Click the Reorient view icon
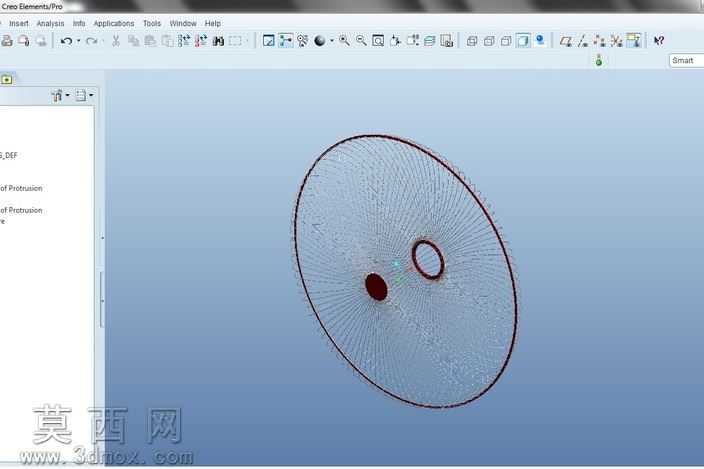Screen dimensions: 704x469 click(x=395, y=41)
